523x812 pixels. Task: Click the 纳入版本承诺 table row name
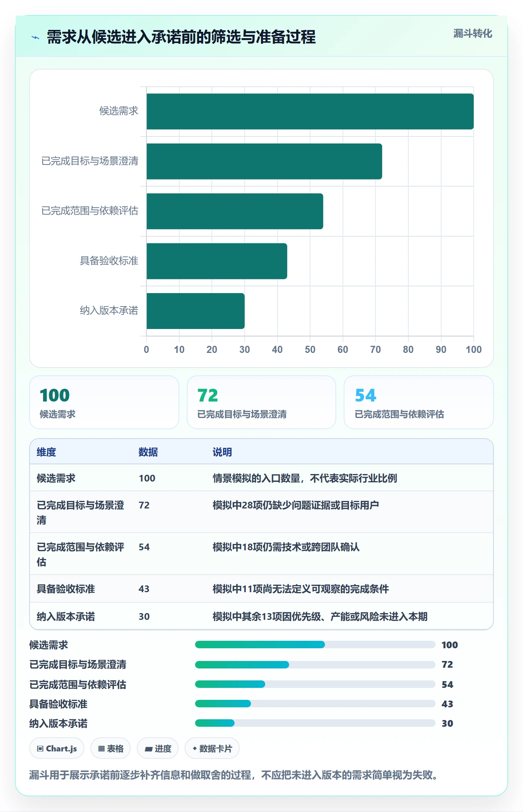(x=66, y=616)
